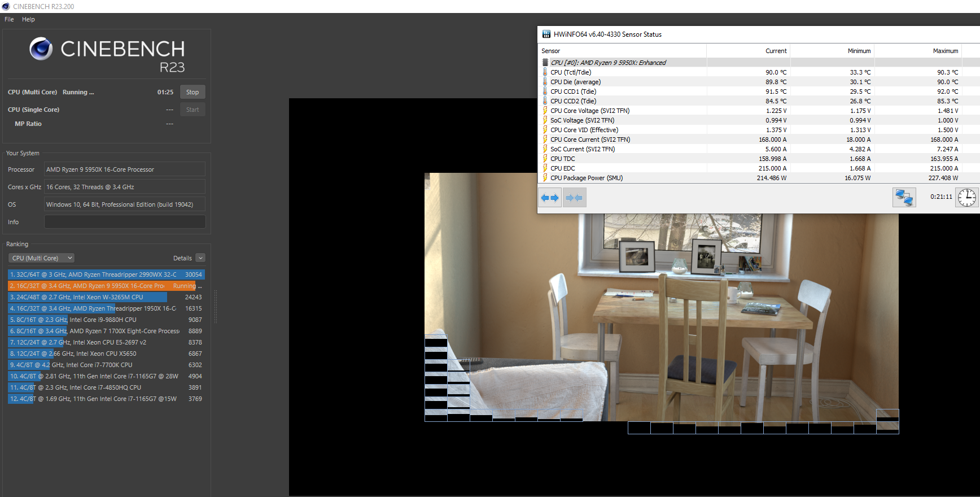The height and width of the screenshot is (497, 980).
Task: Select ranking entry i7-1165G7 @ 28W
Action: click(106, 376)
